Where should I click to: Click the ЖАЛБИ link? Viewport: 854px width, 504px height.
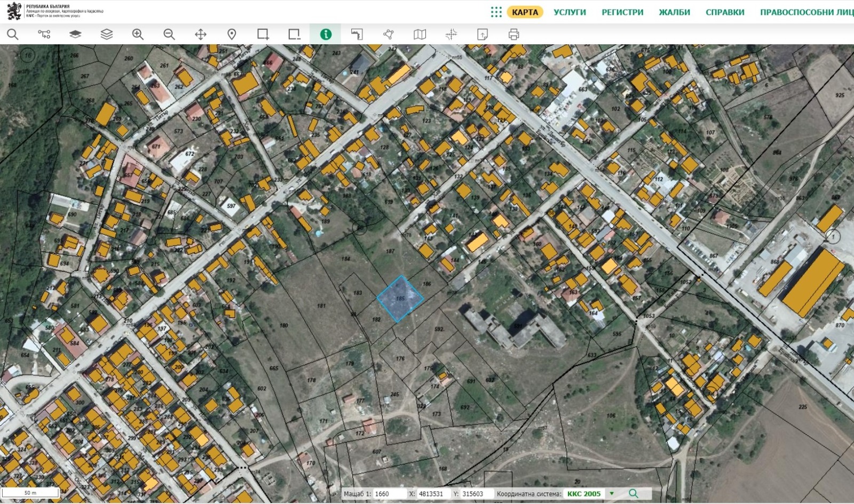[x=674, y=12]
